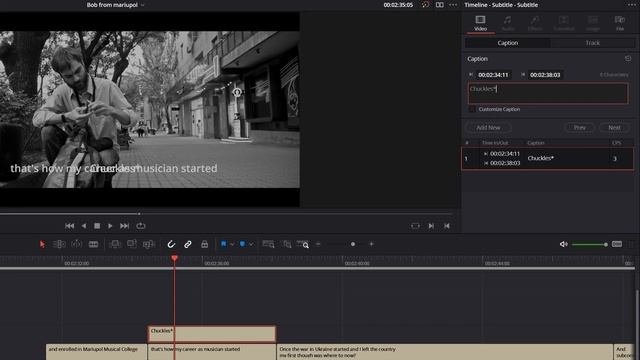Enable the Customize Caption checkbox
Viewport: 640px width, 360px height.
(472, 109)
